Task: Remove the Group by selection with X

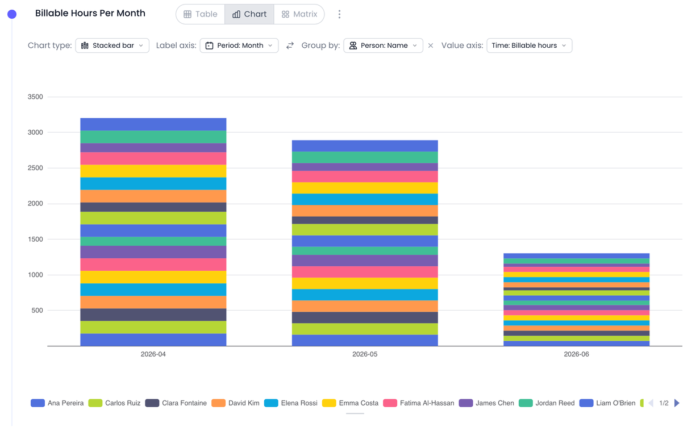Action: 430,46
